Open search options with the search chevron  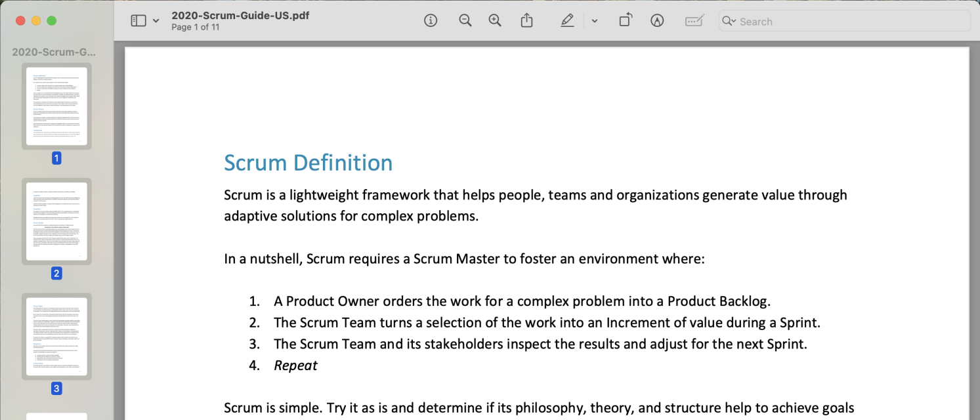point(735,21)
